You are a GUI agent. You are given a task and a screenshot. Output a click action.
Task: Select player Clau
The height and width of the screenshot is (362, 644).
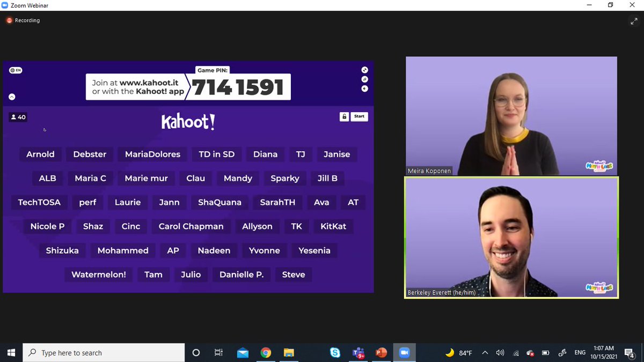196,179
